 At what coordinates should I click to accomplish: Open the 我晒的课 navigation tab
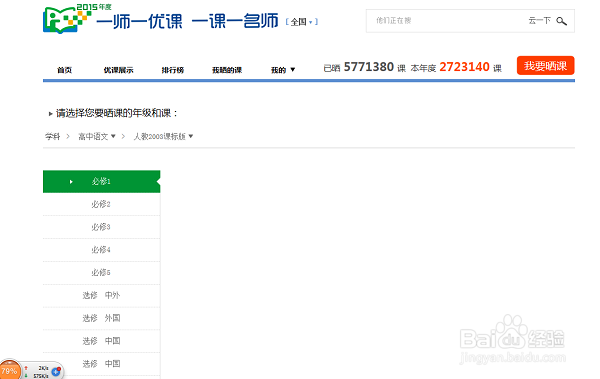coord(227,70)
